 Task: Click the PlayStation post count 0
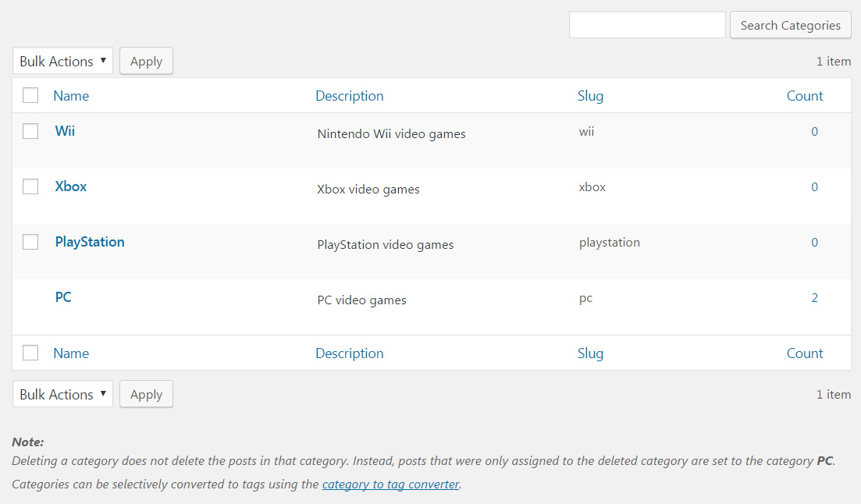[x=814, y=243]
